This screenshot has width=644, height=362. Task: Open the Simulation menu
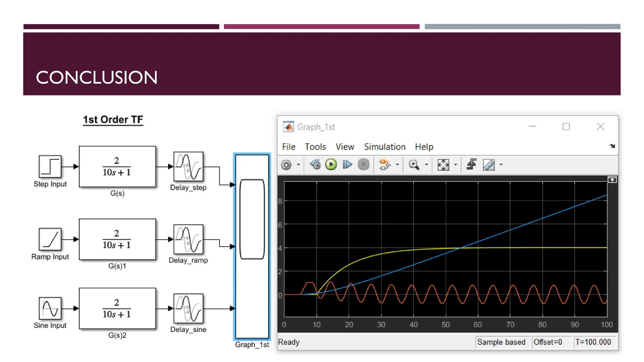(385, 147)
